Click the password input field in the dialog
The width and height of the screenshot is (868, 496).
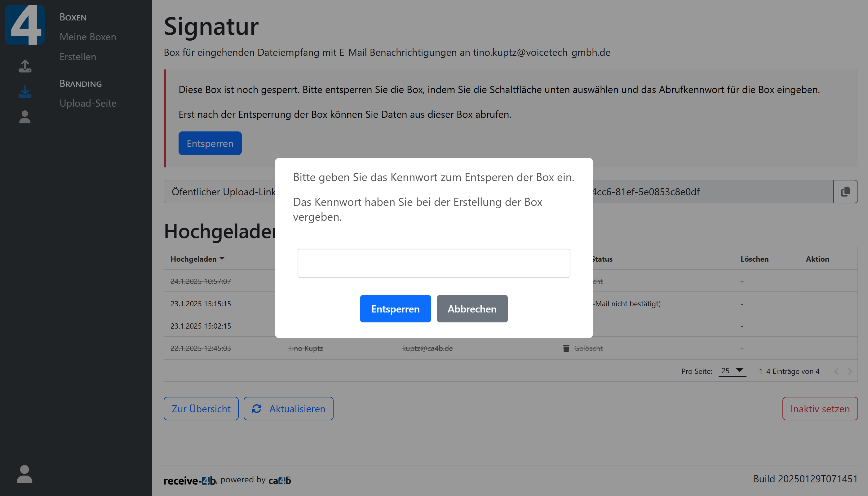434,263
